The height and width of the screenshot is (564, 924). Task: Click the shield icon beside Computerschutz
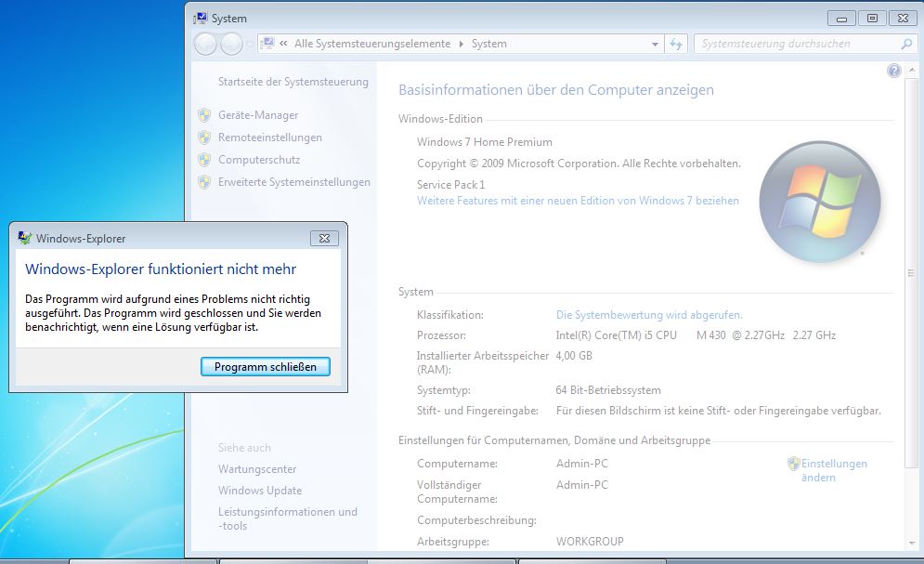pyautogui.click(x=204, y=160)
